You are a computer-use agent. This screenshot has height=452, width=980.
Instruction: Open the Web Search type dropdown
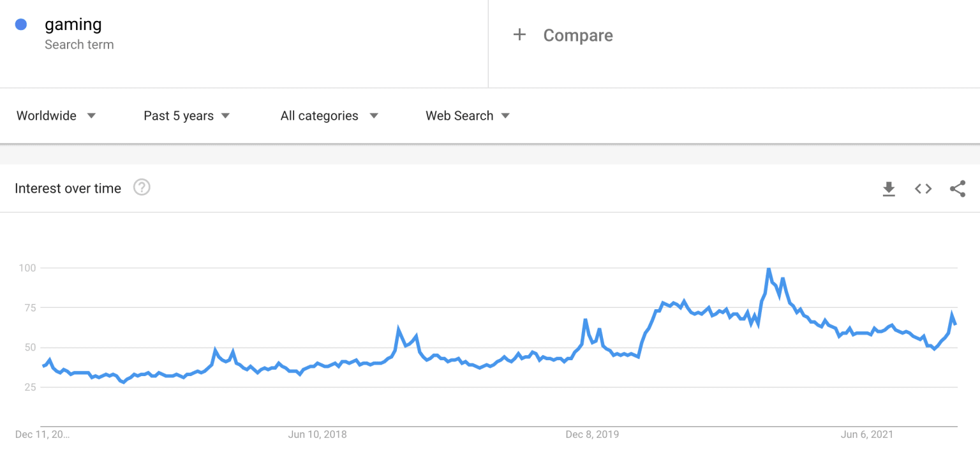[459, 115]
